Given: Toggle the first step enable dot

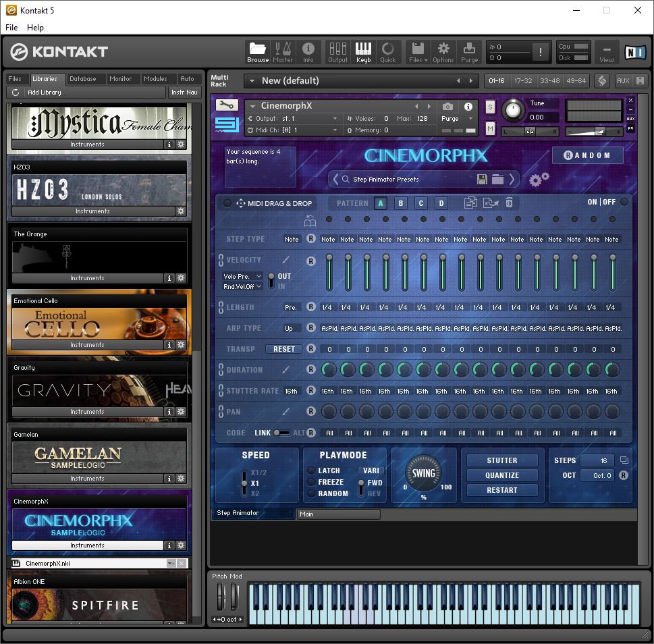Looking at the screenshot, I should pos(329,219).
